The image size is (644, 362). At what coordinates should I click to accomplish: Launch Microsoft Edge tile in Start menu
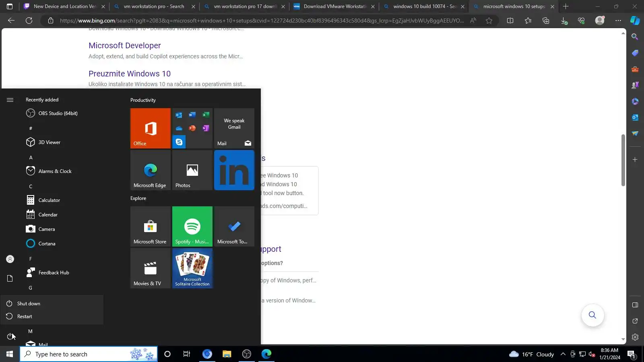point(150,170)
